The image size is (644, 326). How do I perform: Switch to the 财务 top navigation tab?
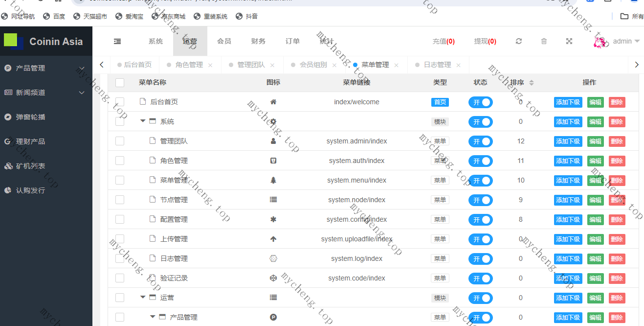[258, 41]
